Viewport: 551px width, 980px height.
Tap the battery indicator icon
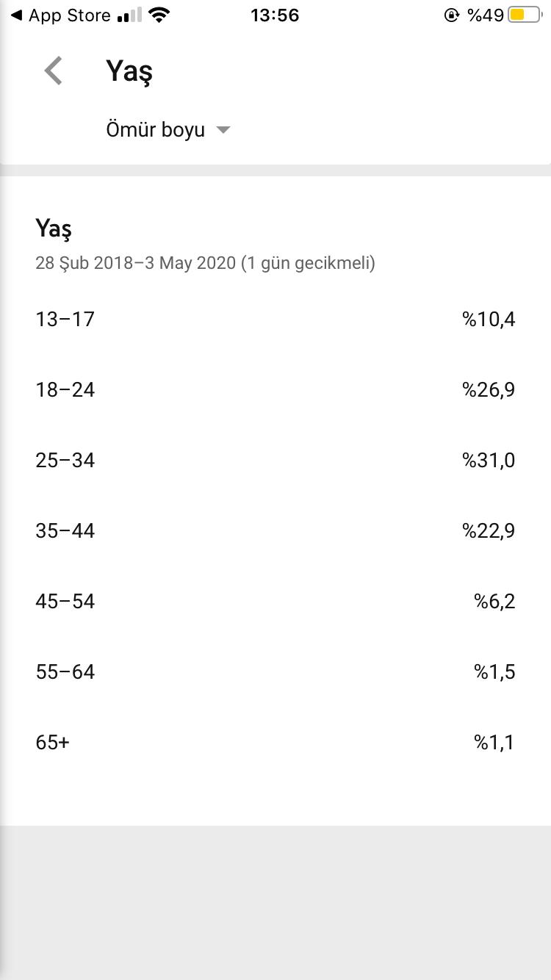[524, 15]
